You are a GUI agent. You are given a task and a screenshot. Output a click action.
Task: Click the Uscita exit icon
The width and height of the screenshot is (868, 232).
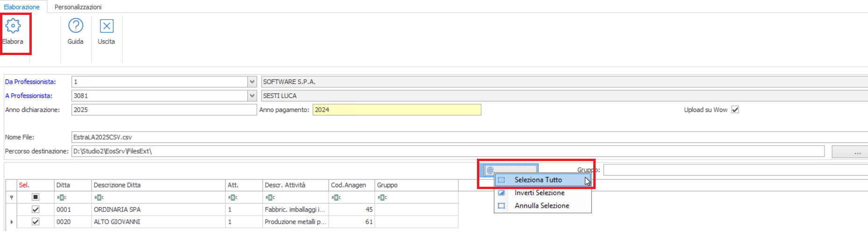click(107, 26)
